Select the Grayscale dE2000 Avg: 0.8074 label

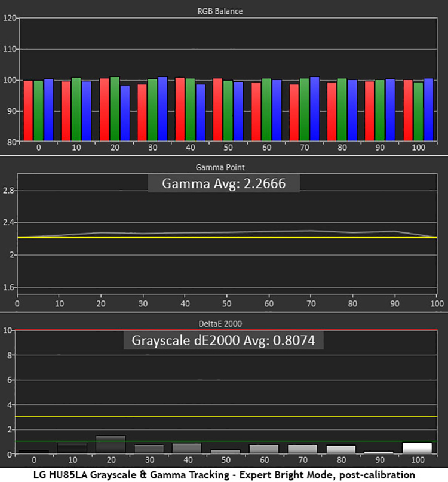click(x=224, y=340)
